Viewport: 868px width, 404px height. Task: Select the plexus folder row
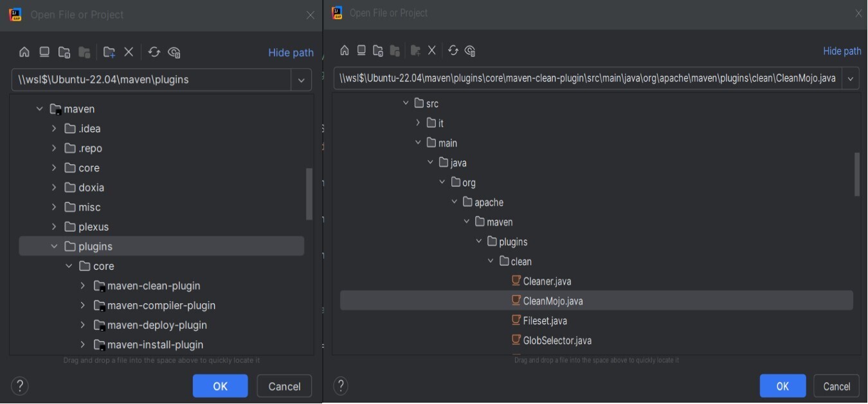coord(161,227)
